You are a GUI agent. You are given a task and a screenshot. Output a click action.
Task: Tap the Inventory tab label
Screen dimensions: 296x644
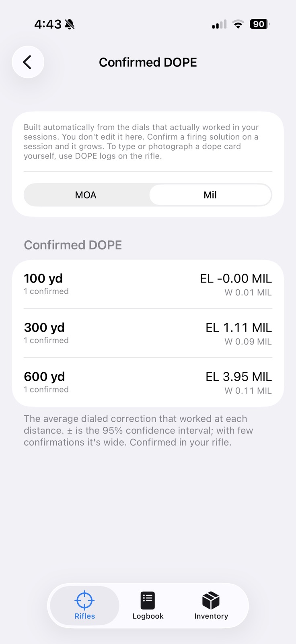211,616
